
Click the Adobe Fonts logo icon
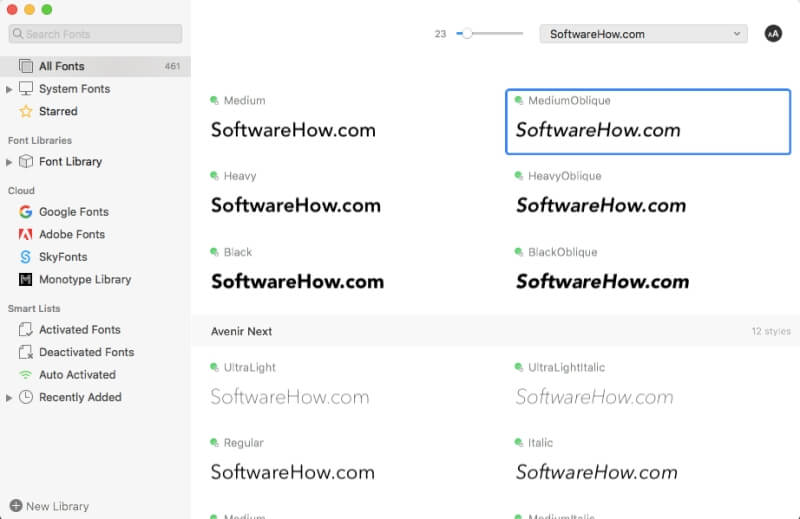click(x=26, y=234)
